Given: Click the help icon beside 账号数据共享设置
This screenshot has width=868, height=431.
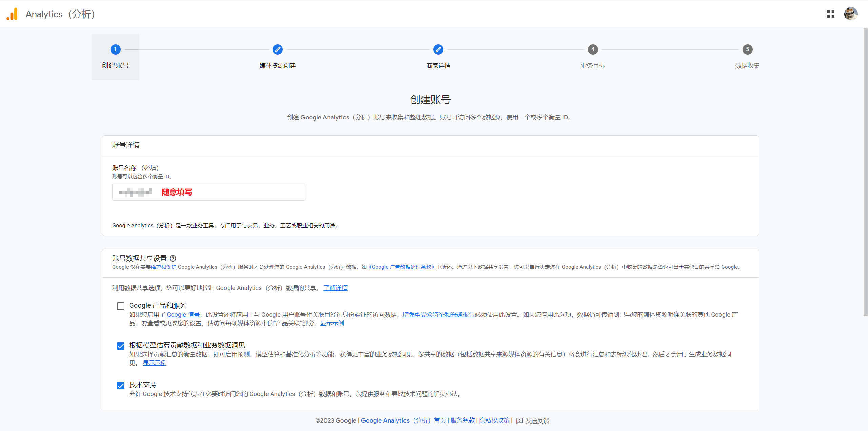Looking at the screenshot, I should click(x=173, y=259).
